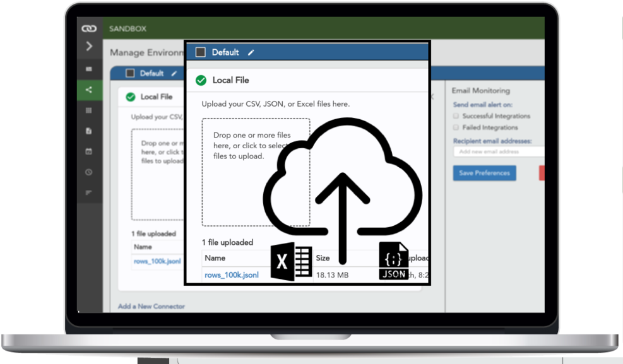Select the calendar icon in the left sidebar

(x=89, y=151)
